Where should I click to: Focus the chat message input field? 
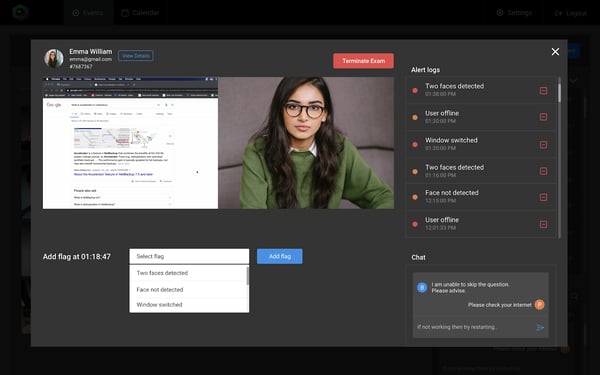(x=474, y=327)
